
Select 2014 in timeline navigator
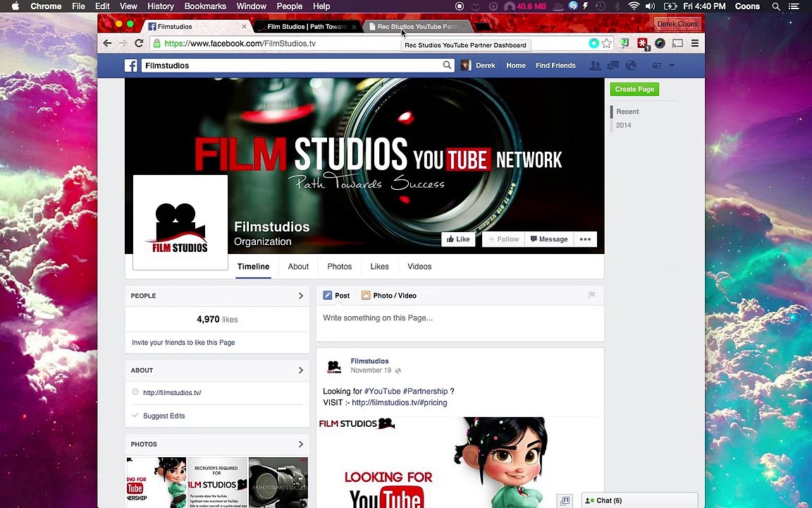[624, 125]
